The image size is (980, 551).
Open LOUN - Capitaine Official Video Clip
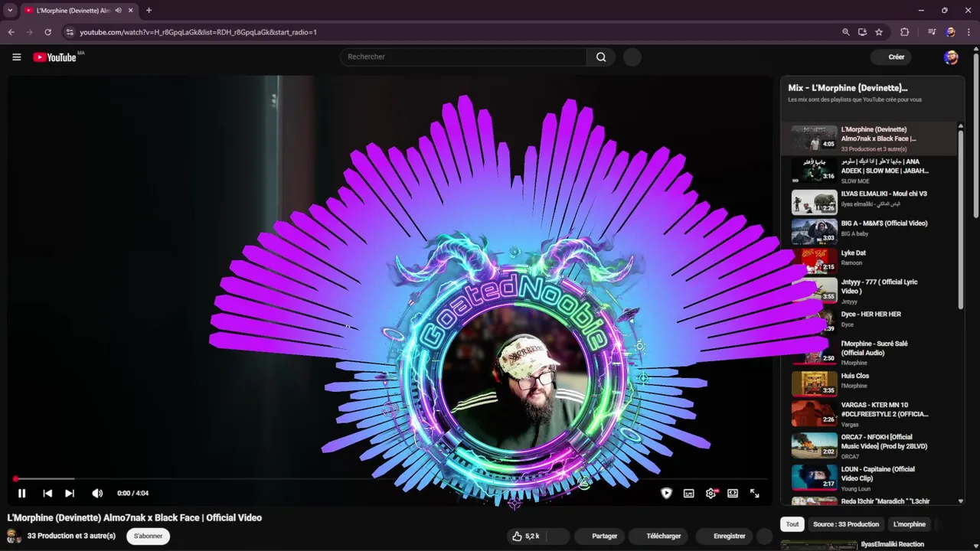point(870,477)
